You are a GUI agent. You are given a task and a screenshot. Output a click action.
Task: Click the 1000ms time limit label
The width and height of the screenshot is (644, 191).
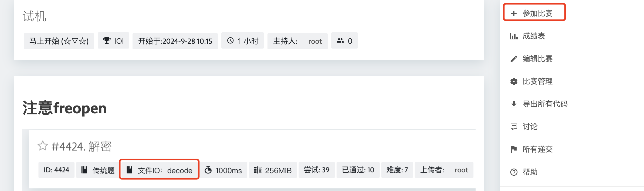223,170
